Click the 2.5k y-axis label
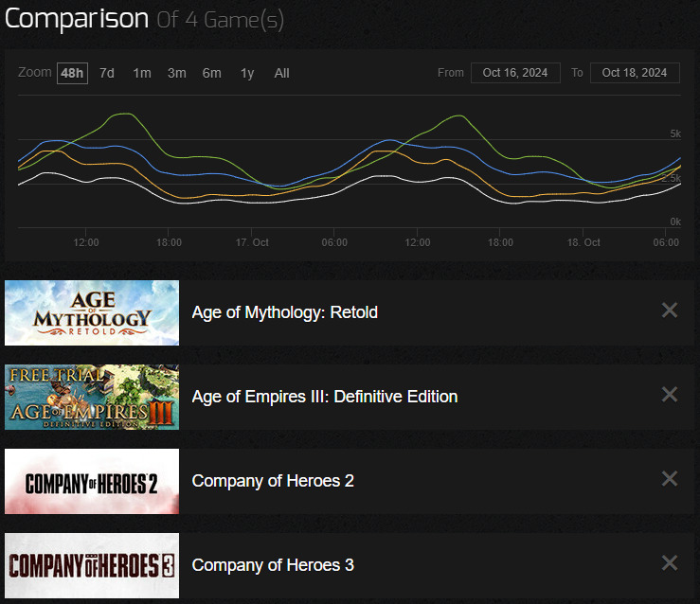700x604 pixels. click(672, 178)
